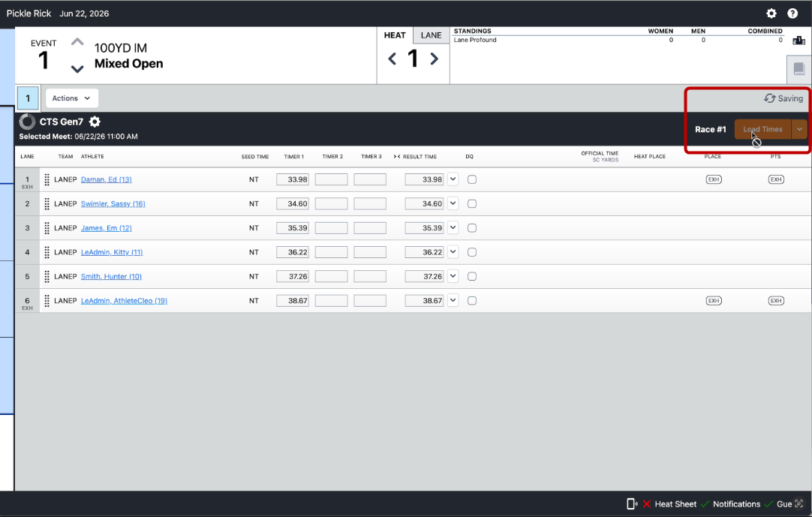Image resolution: width=812 pixels, height=517 pixels.
Task: Click EXH place badge for lane 1
Action: coord(714,180)
